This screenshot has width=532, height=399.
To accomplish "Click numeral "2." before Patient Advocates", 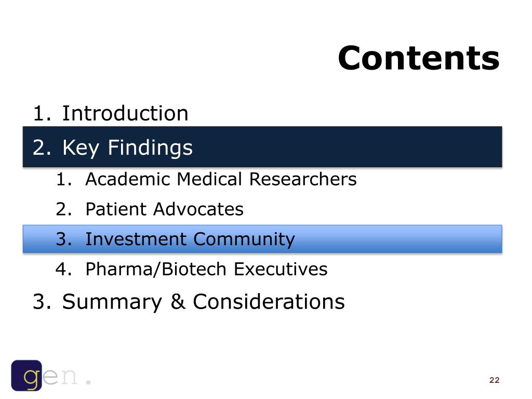I will tap(64, 209).
